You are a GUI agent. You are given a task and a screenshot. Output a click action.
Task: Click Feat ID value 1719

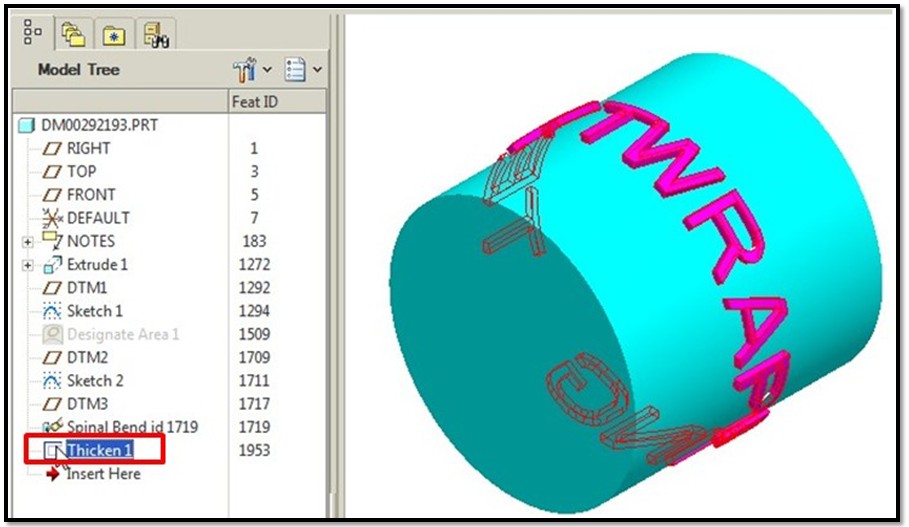point(254,427)
